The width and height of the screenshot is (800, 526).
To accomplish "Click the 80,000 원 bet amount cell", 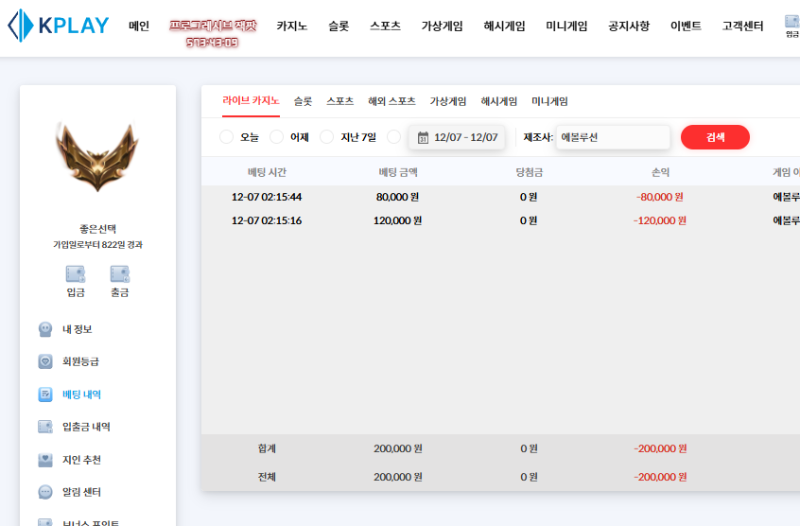I will pyautogui.click(x=397, y=197).
